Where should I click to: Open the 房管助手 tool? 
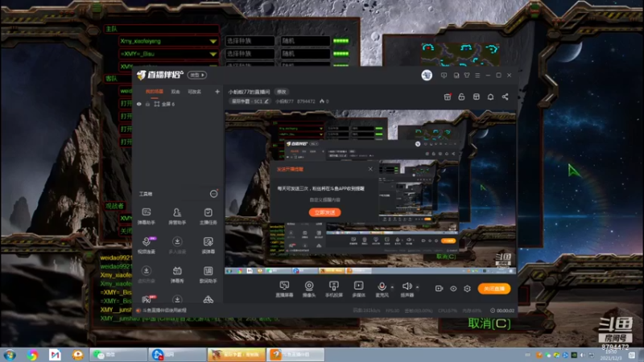(177, 216)
